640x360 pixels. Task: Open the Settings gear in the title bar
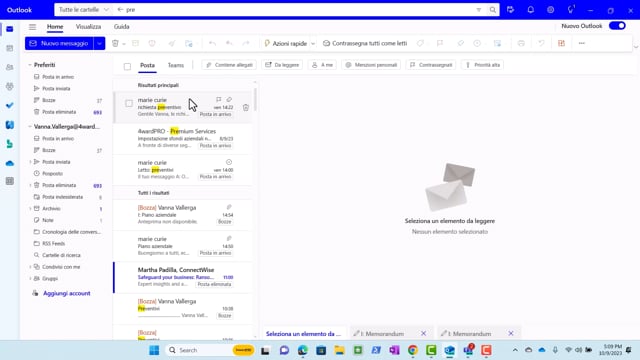coord(550,10)
